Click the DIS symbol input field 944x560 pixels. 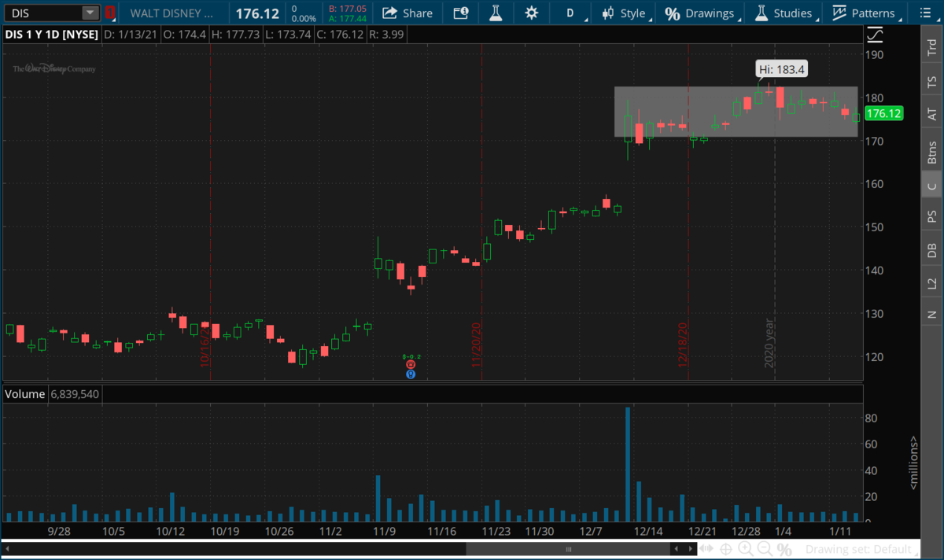[x=42, y=13]
